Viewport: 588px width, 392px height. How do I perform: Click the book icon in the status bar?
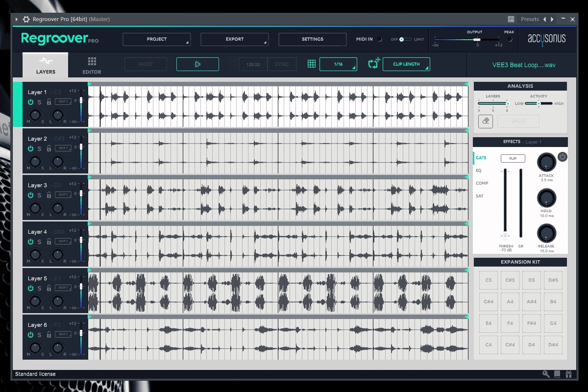click(557, 374)
